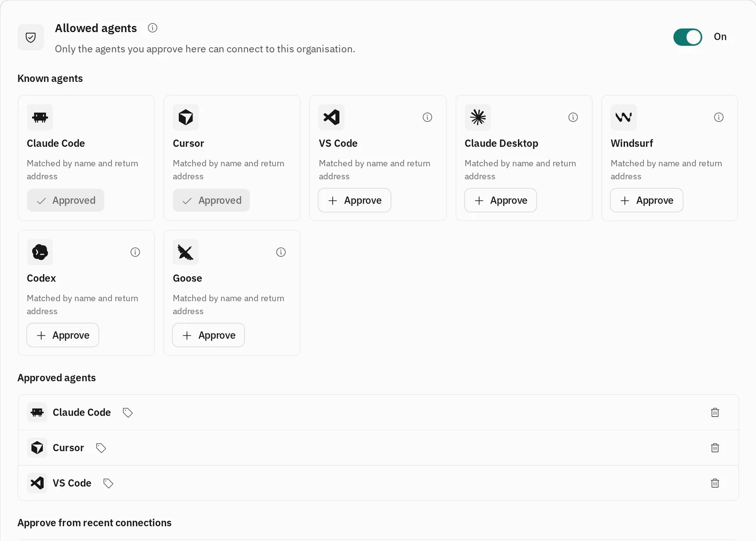756x541 pixels.
Task: Approve the Codex agent
Action: [63, 335]
